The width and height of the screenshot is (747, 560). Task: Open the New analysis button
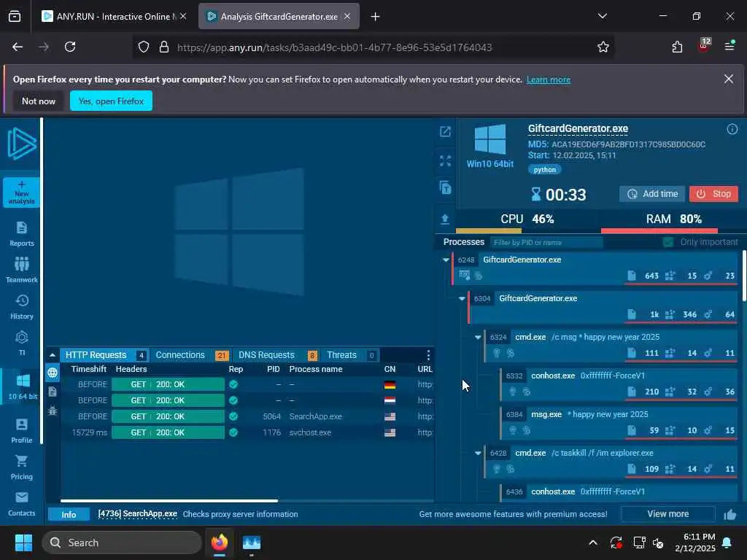(21, 192)
